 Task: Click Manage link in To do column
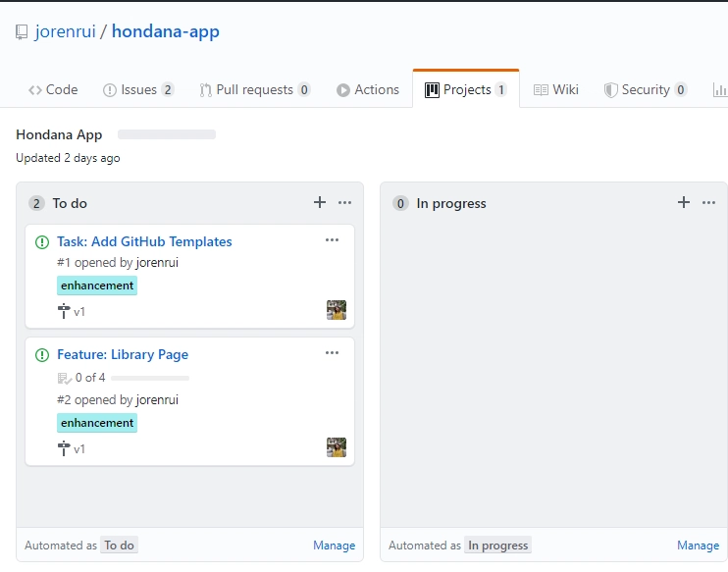click(x=334, y=546)
